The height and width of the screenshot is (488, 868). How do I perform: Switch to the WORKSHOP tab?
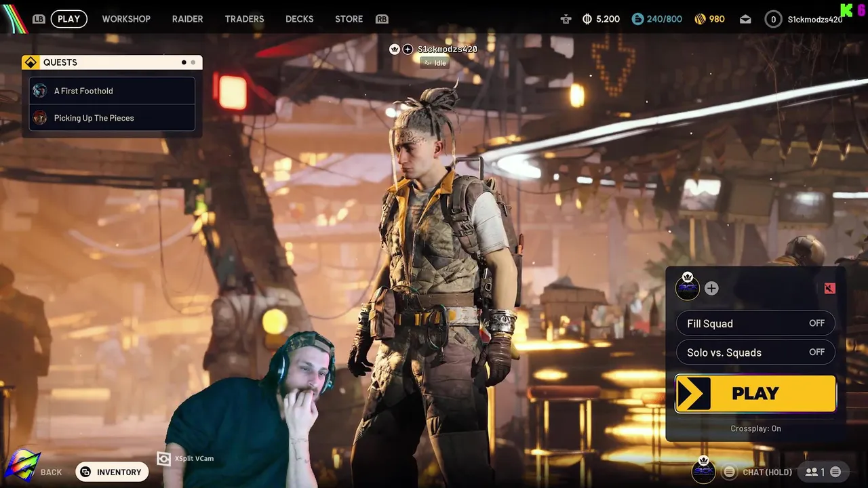coord(126,19)
